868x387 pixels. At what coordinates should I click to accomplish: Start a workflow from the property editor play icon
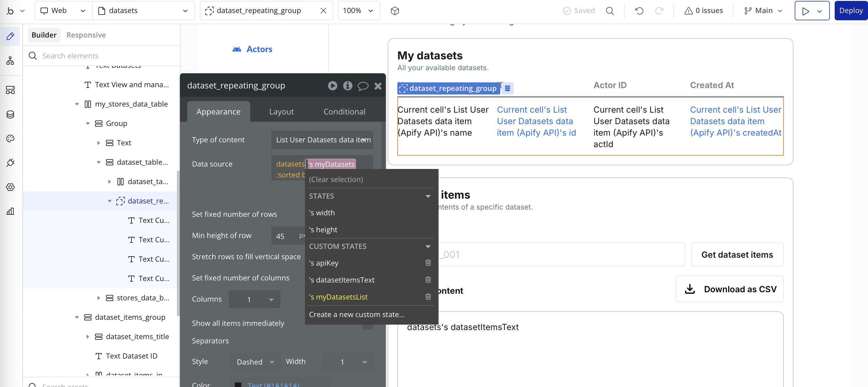coord(333,86)
